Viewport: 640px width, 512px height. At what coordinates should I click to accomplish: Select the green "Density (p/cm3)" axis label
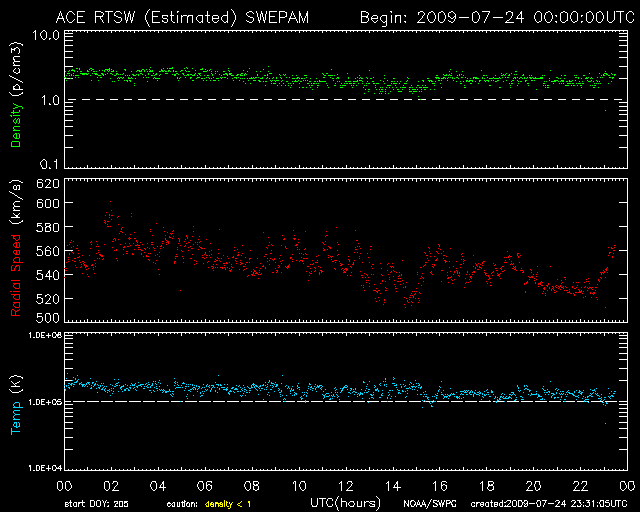click(x=16, y=95)
